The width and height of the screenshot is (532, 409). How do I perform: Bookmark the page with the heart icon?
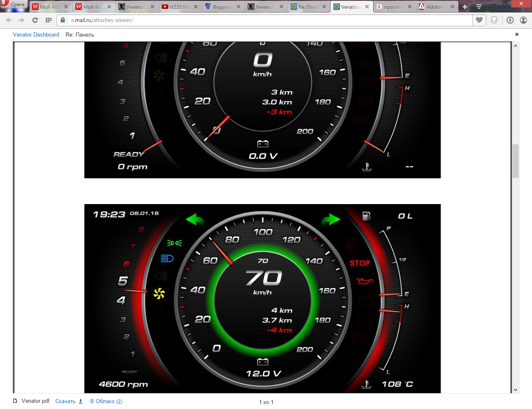[479, 20]
